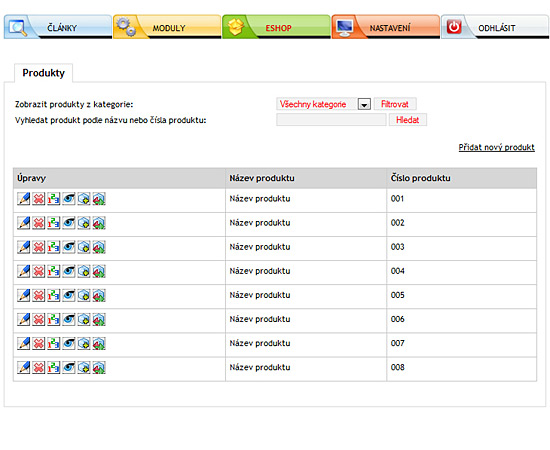
Task: Click the Hledat search button
Action: click(408, 120)
